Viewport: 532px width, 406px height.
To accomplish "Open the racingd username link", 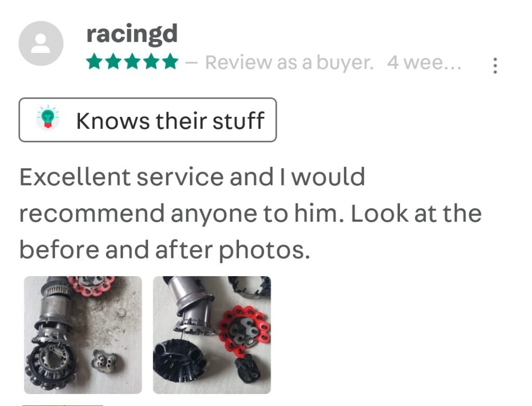I will [x=132, y=34].
